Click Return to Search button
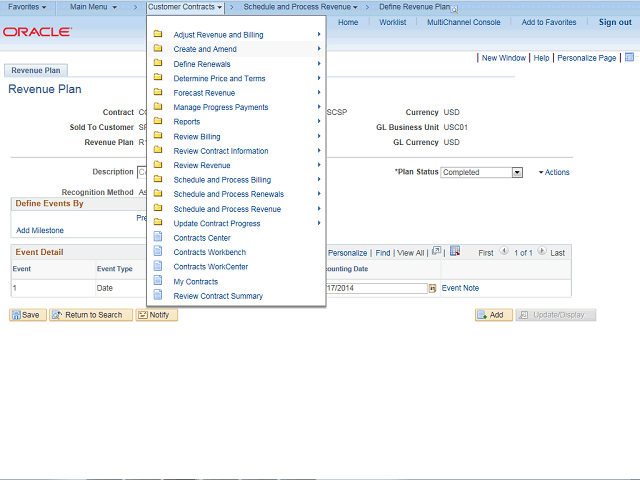 tap(91, 315)
